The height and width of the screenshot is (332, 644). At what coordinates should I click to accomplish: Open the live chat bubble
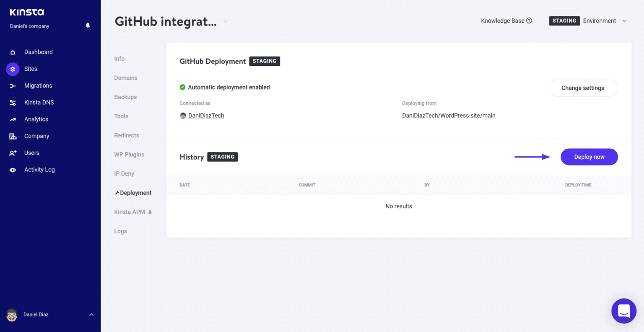624,311
